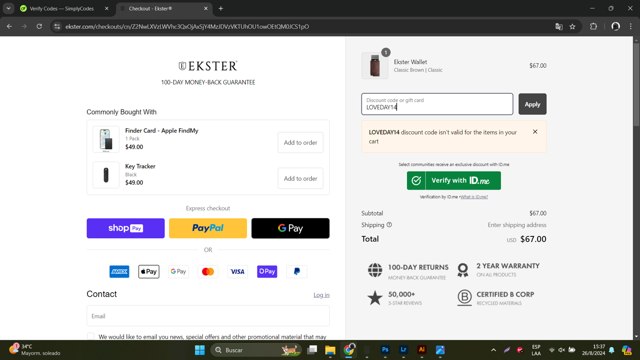Open the Chrome three-dot menu
640x360 pixels.
tap(631, 27)
